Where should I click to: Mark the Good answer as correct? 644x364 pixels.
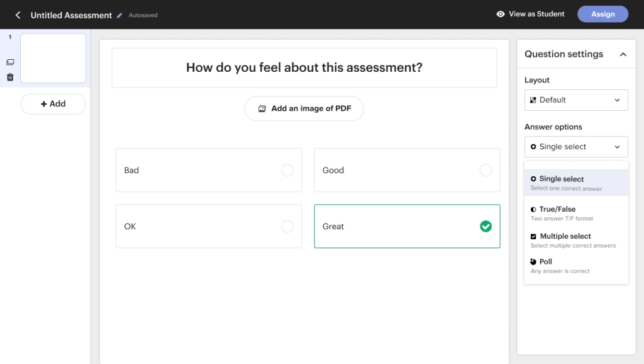[486, 170]
